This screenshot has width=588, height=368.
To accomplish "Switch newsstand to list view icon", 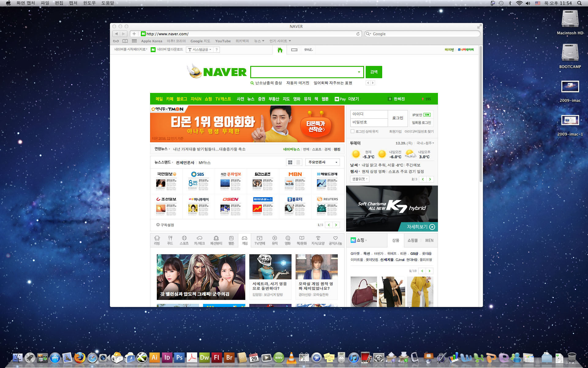I will point(298,162).
